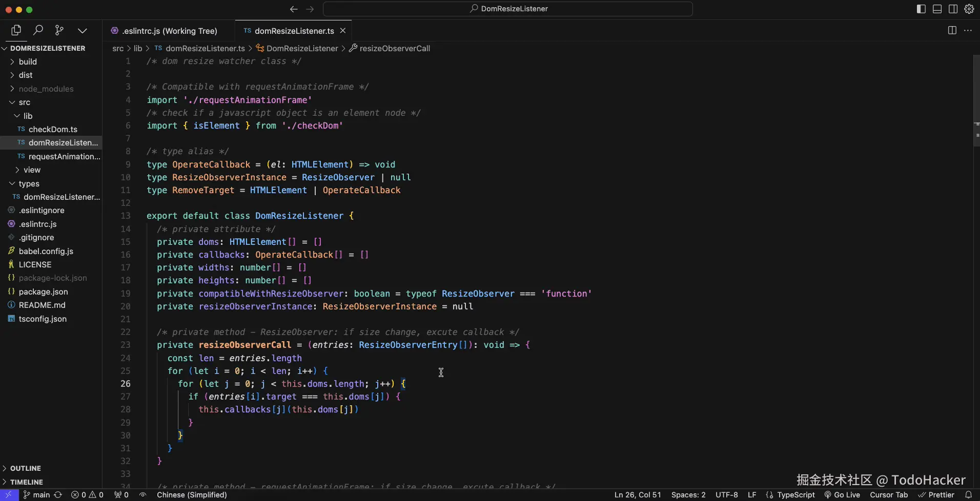Click src breadcrumb
Image resolution: width=980 pixels, height=501 pixels.
(x=118, y=48)
